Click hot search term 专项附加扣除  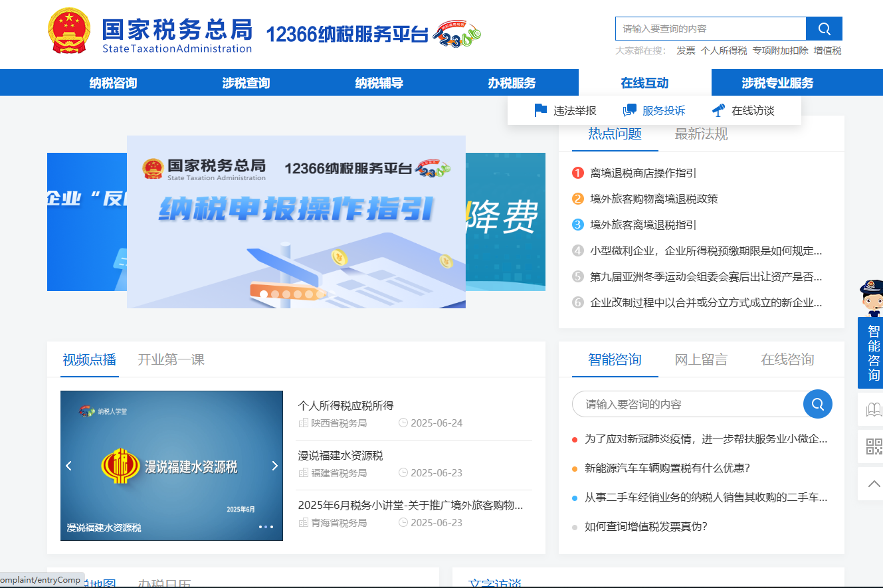(781, 50)
